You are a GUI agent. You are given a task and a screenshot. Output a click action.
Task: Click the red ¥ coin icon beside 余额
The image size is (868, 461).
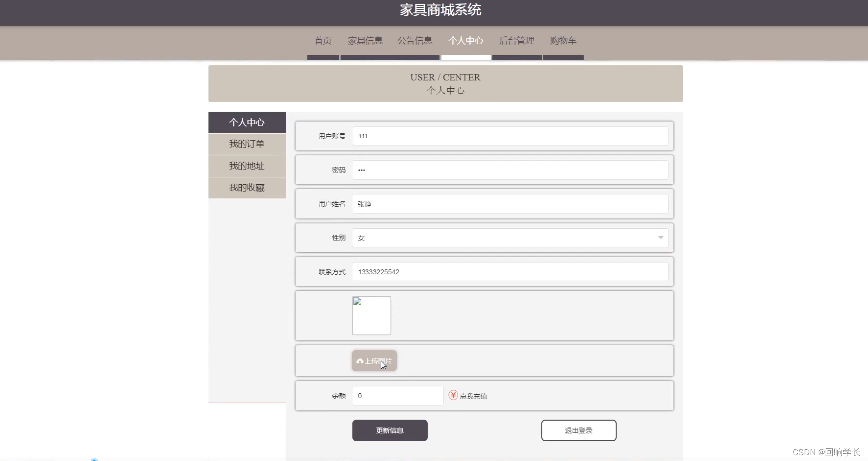click(454, 396)
